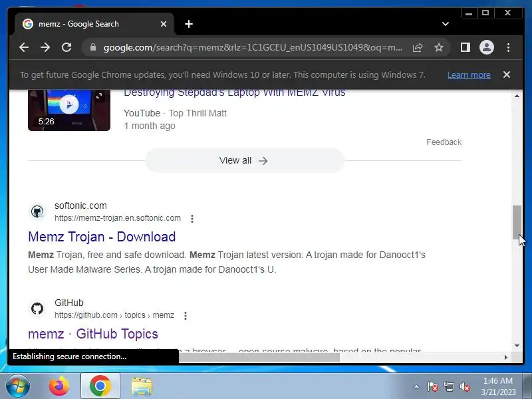Go back using the browser back arrow
Viewport: 532px width, 399px height.
(x=24, y=47)
